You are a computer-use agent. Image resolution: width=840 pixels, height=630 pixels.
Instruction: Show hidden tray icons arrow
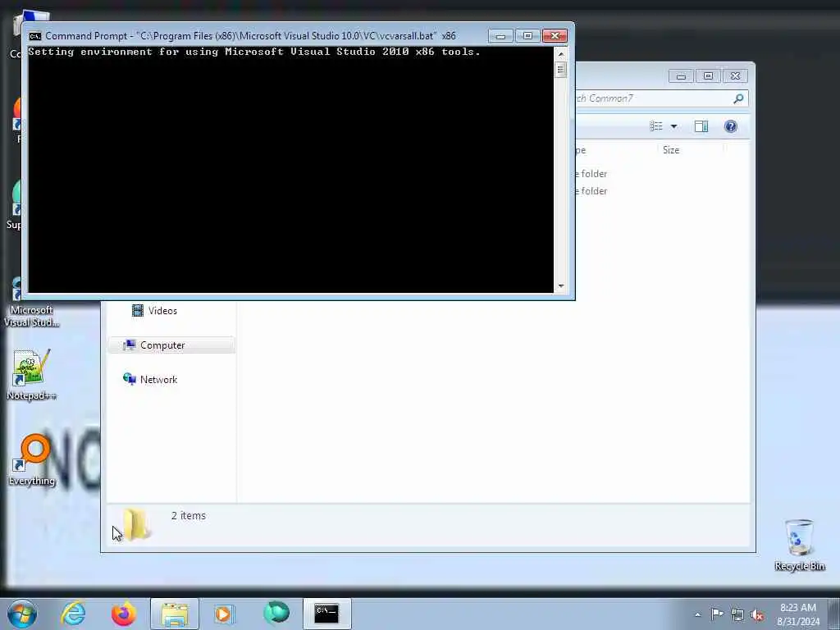click(x=697, y=614)
